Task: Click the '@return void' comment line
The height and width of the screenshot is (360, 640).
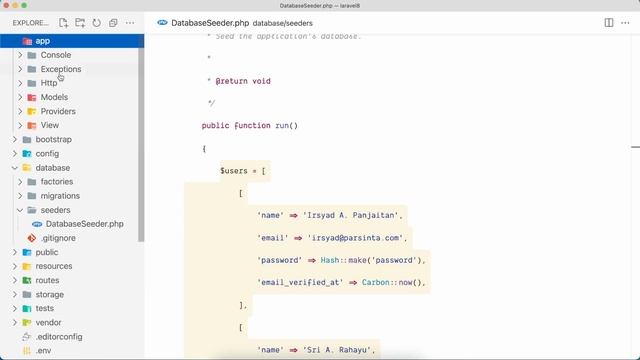Action: (x=243, y=81)
